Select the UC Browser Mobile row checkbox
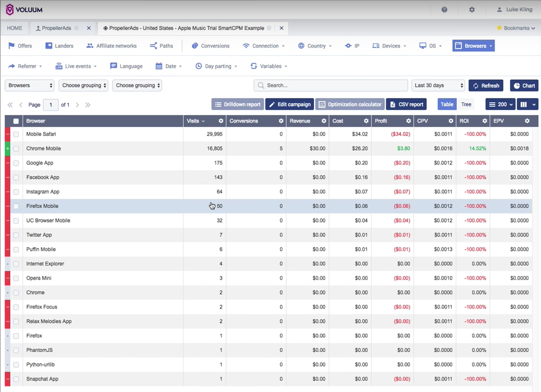This screenshot has height=392, width=541. click(16, 221)
